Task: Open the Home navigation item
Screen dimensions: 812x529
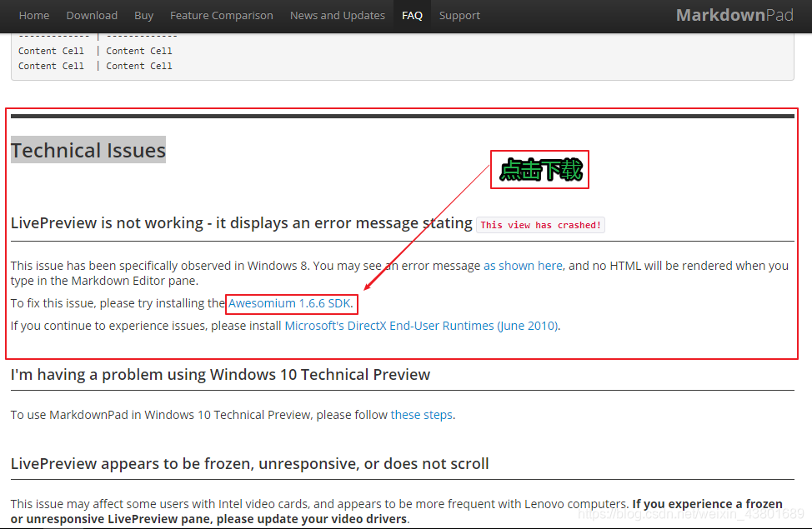Action: coord(33,15)
